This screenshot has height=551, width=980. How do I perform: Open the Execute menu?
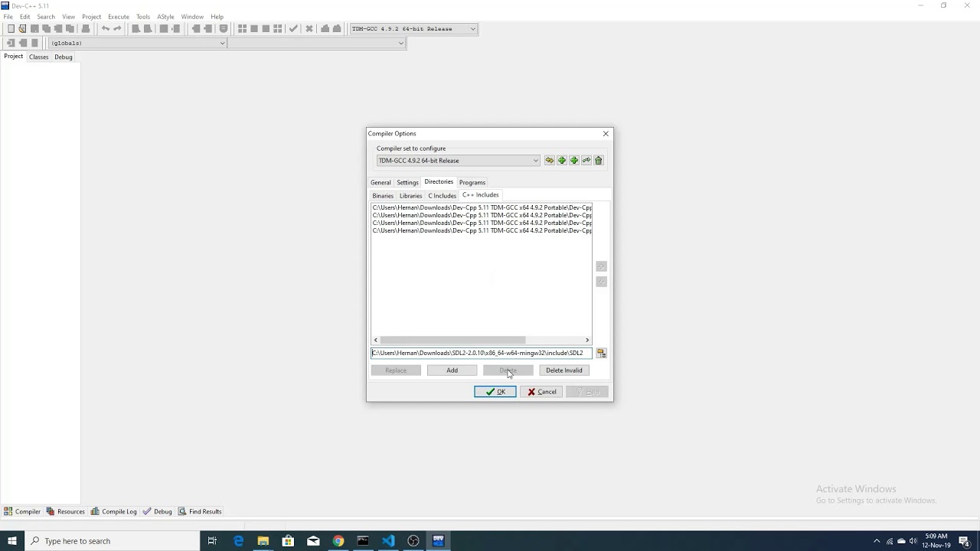pos(119,17)
